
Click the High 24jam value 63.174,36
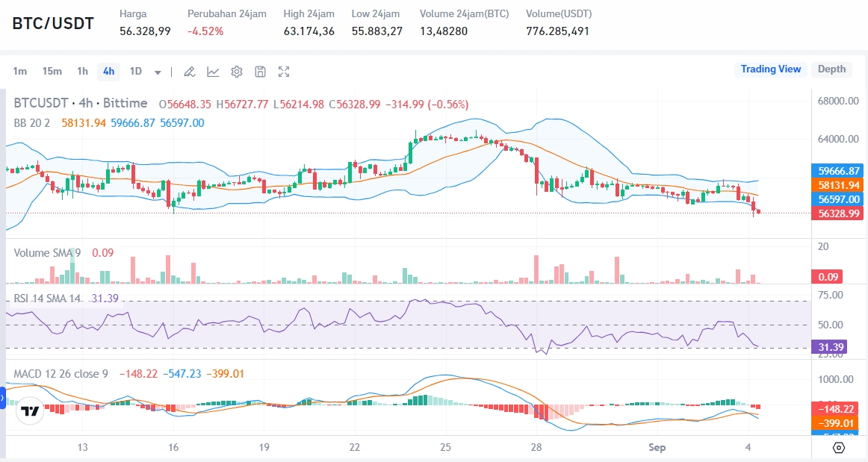(x=309, y=31)
